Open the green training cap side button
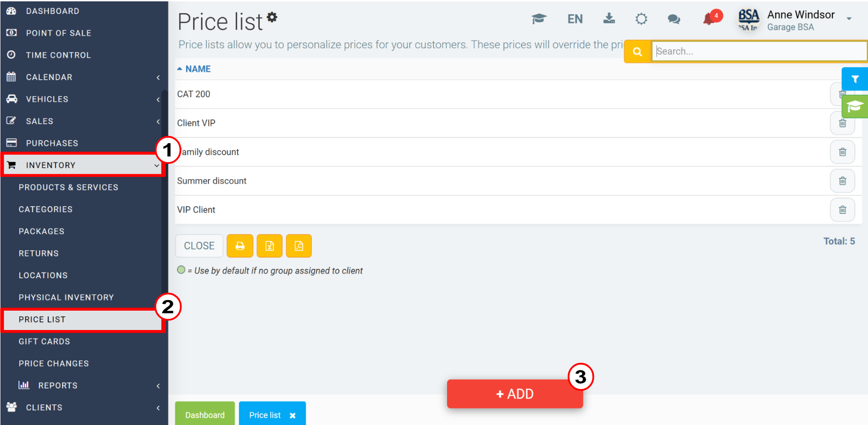Viewport: 868px width, 425px height. (x=854, y=107)
